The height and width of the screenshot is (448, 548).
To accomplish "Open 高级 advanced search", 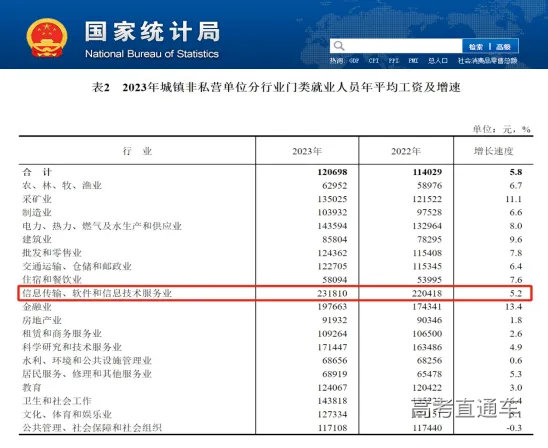I will [503, 46].
